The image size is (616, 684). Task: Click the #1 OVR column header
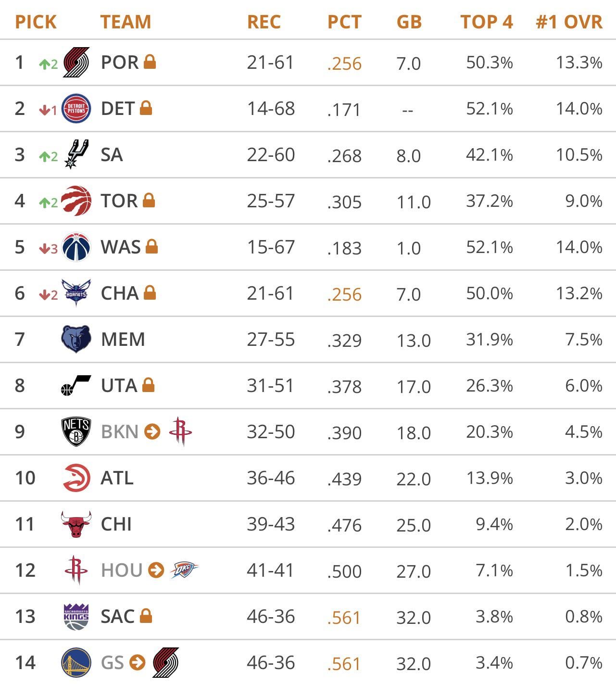coord(569,22)
